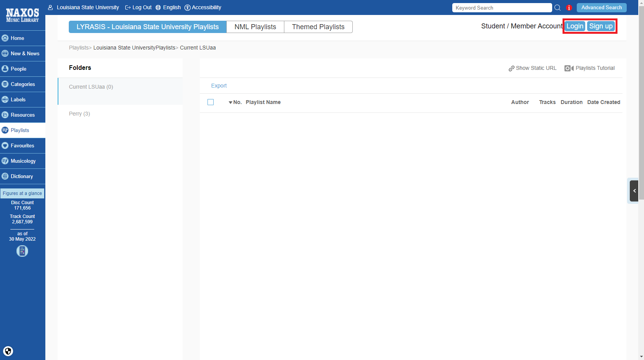Click the Login button
The width and height of the screenshot is (644, 360).
coord(575,26)
